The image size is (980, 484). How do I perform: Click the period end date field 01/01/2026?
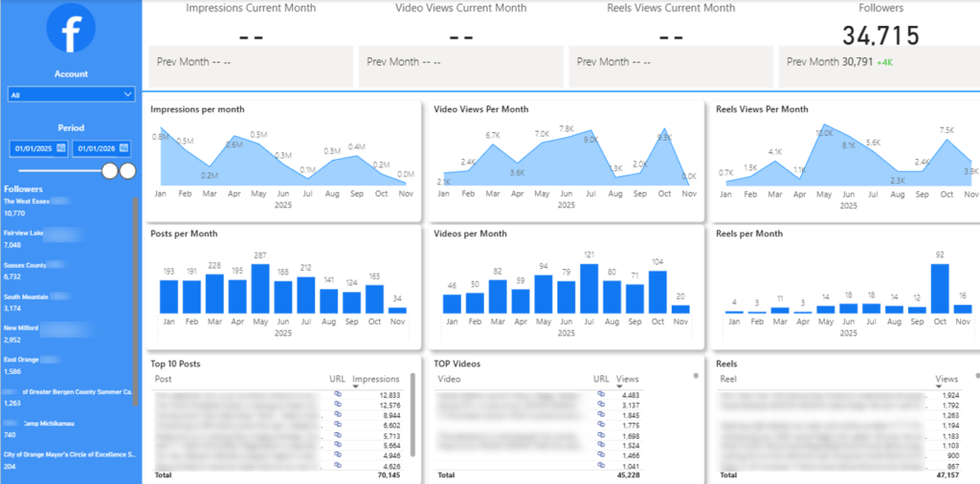tap(101, 148)
